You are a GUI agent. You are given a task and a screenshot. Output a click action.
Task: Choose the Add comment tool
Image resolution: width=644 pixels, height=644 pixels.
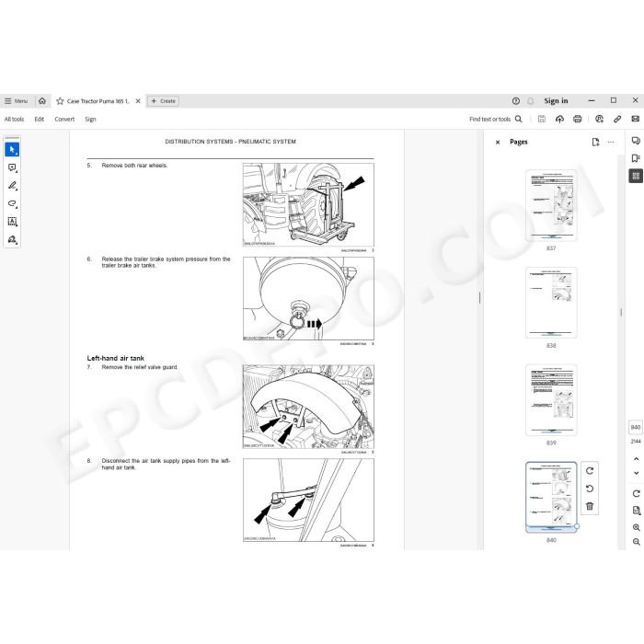point(12,167)
